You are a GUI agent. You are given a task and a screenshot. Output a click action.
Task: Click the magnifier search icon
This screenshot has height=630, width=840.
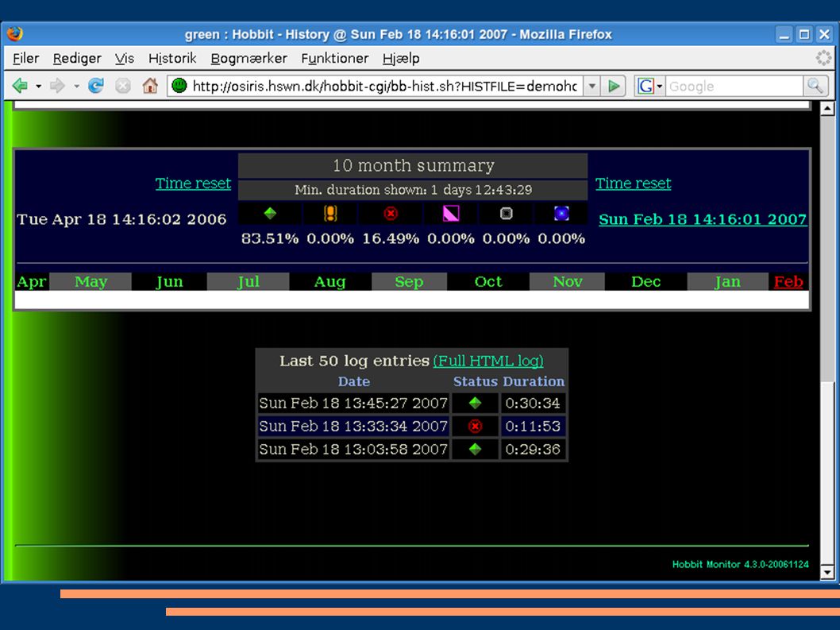[815, 86]
